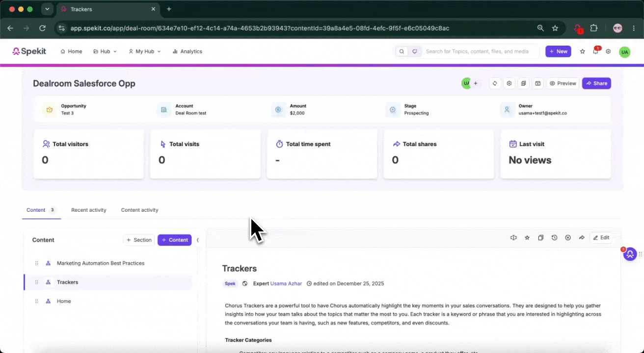Click the UA collaborator avatar in deal room header

(466, 83)
